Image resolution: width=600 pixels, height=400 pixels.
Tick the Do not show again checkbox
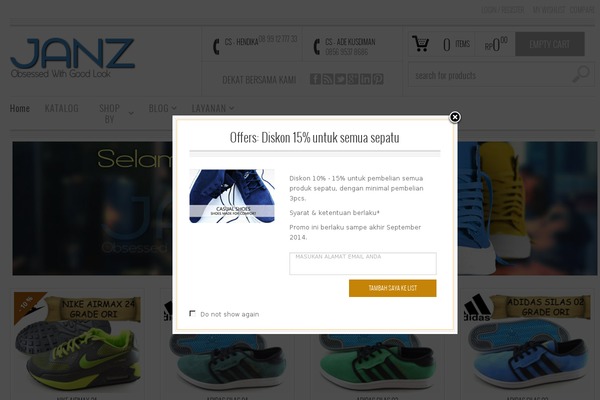(x=192, y=313)
